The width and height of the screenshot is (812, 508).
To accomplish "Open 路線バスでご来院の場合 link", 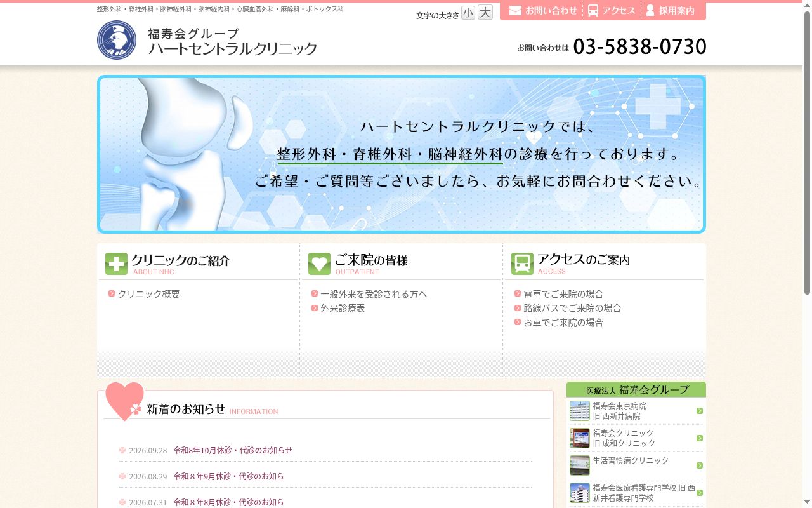I will click(572, 308).
